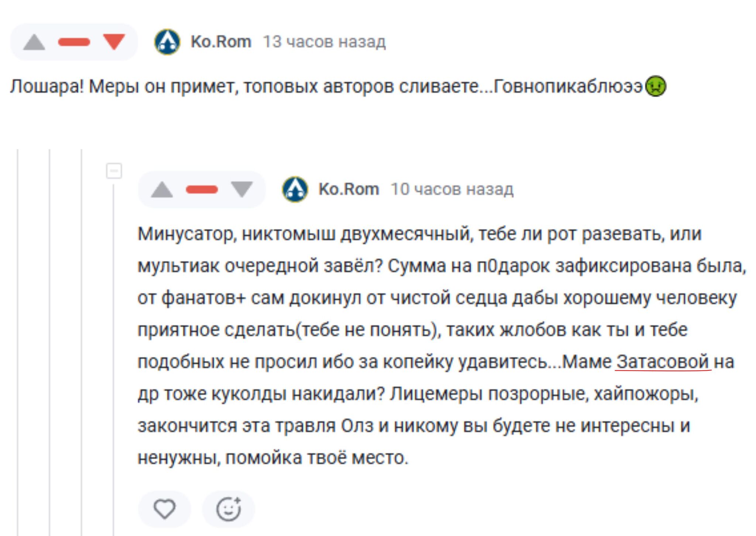Click the vertical thread line below the minus box
The height and width of the screenshot is (536, 756).
coord(114,332)
